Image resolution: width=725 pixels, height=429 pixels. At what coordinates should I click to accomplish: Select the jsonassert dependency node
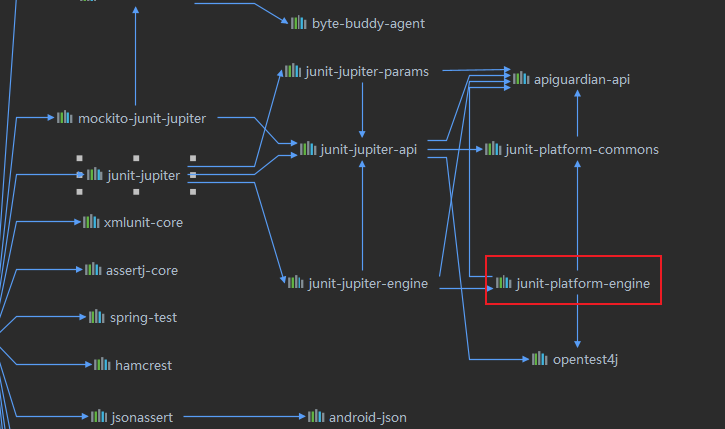(130, 416)
